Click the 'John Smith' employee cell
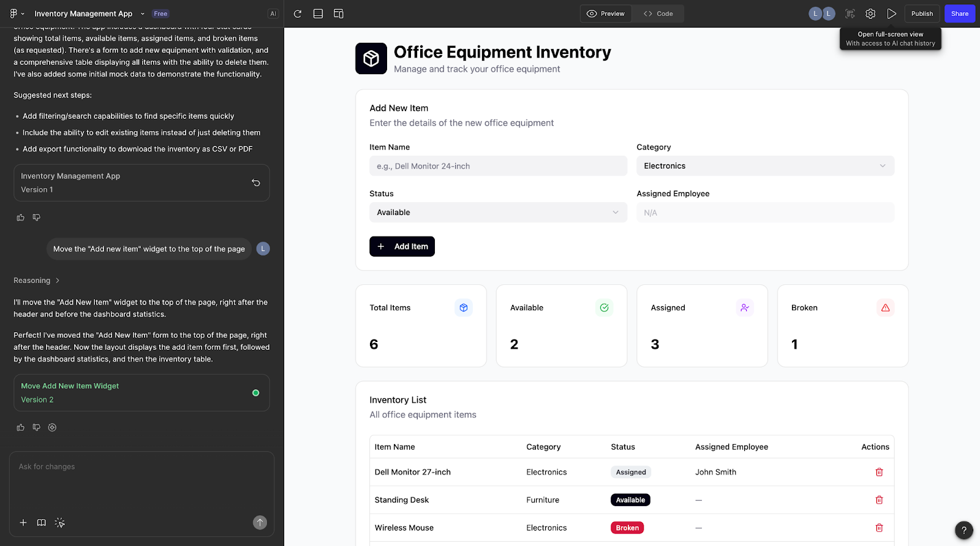980x546 pixels. point(715,472)
